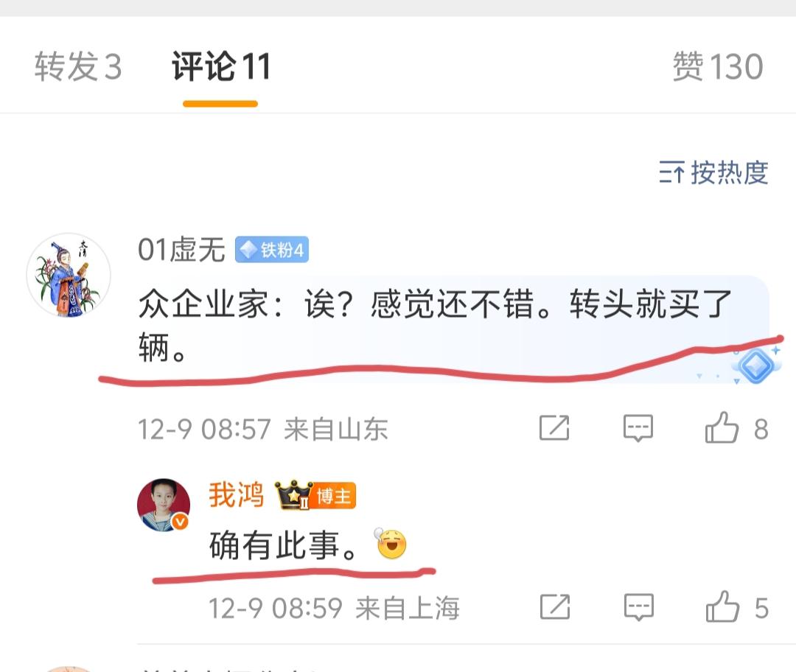The height and width of the screenshot is (672, 796).
Task: Tap the reply text 确有此事
Action: [x=283, y=545]
